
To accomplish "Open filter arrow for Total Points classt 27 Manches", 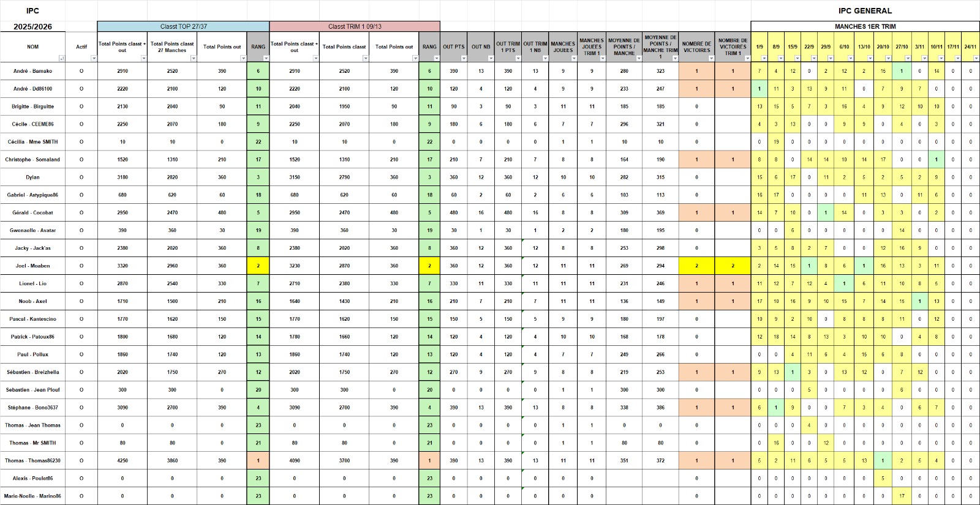I will [x=194, y=58].
